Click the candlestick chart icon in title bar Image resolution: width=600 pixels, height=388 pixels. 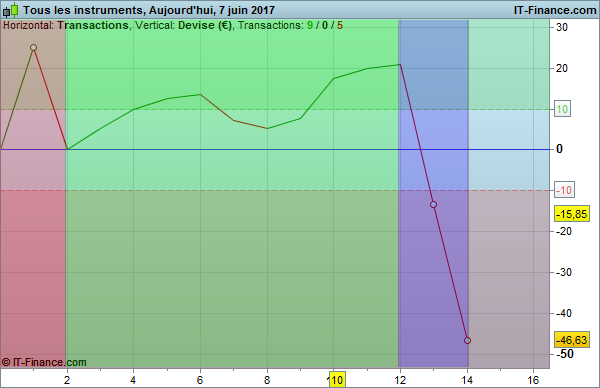(x=11, y=10)
